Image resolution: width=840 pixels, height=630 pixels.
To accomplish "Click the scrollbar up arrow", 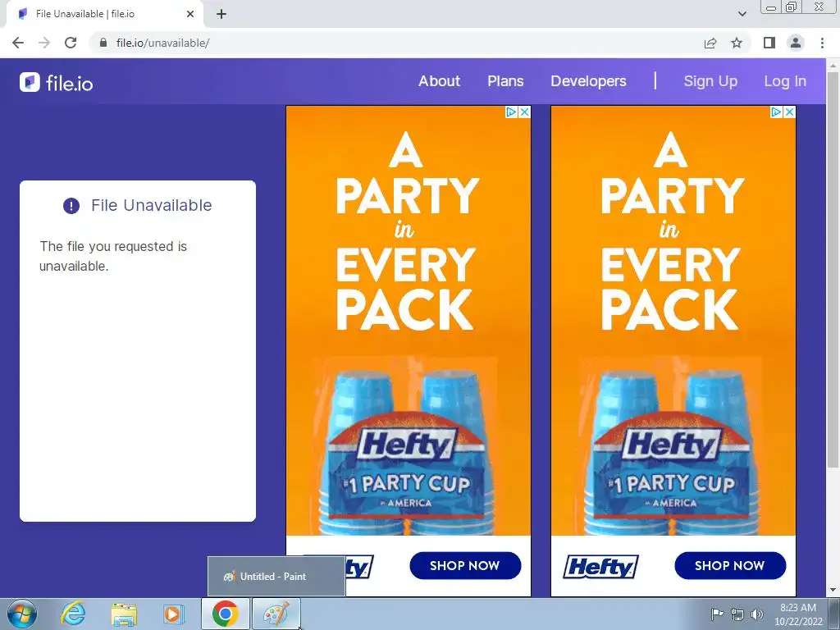I will [833, 65].
